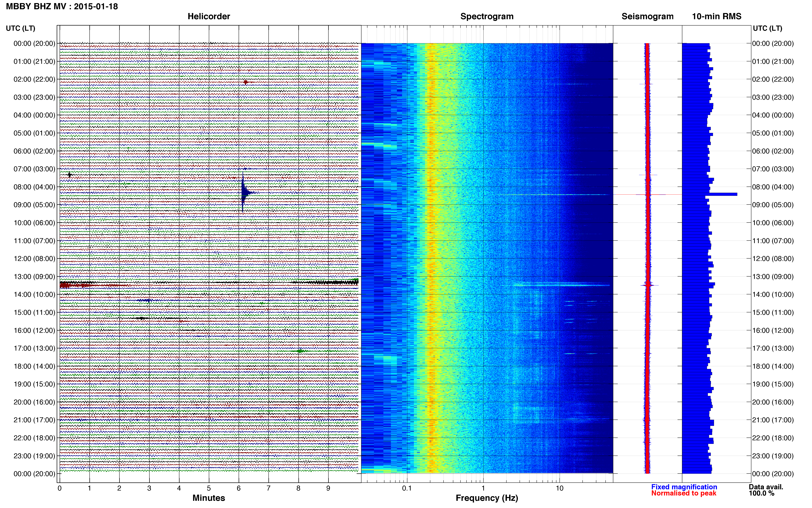Click left time label '17:00 (13:00)'

[34, 348]
